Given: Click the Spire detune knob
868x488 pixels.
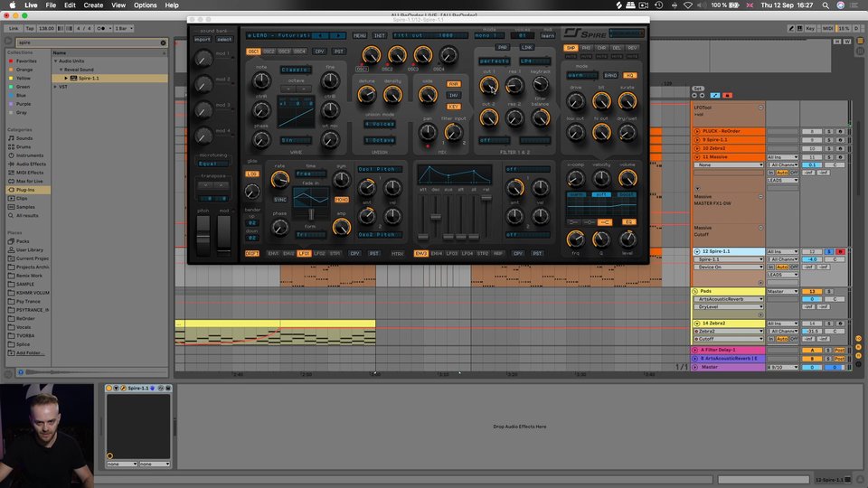Looking at the screenshot, I should pos(366,95).
